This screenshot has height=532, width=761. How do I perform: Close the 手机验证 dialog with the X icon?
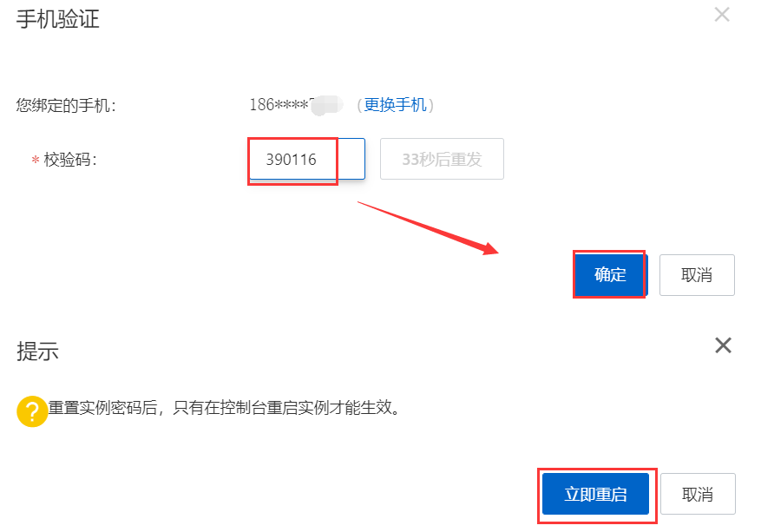[x=722, y=15]
